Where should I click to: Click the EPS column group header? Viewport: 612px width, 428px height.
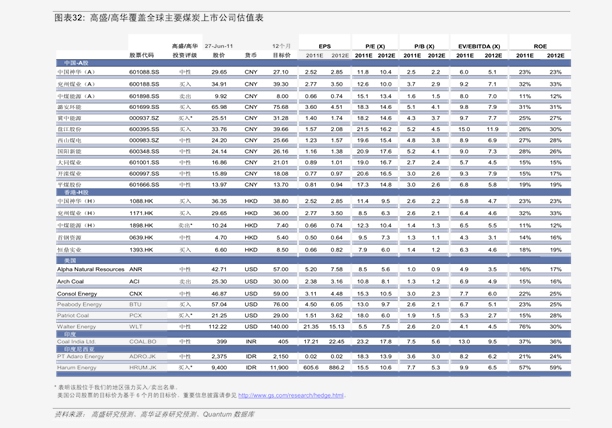(x=324, y=46)
